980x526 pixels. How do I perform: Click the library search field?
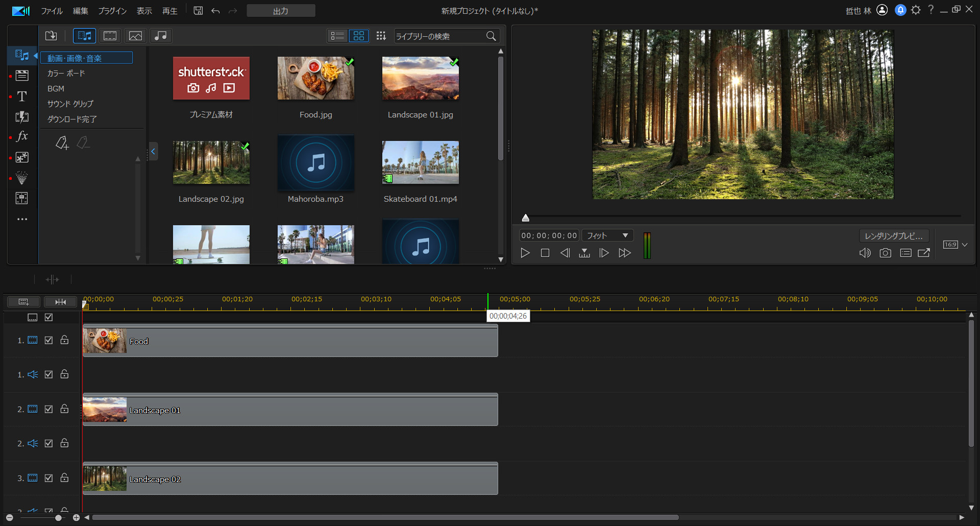439,36
